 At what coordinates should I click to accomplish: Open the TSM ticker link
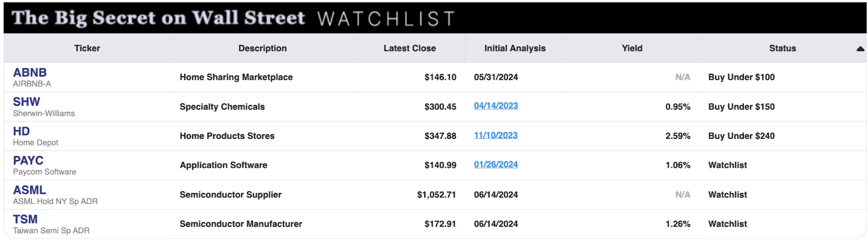click(25, 220)
